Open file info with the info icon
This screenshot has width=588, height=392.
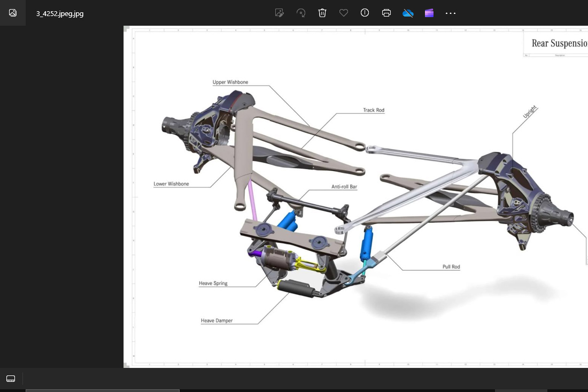(x=365, y=13)
